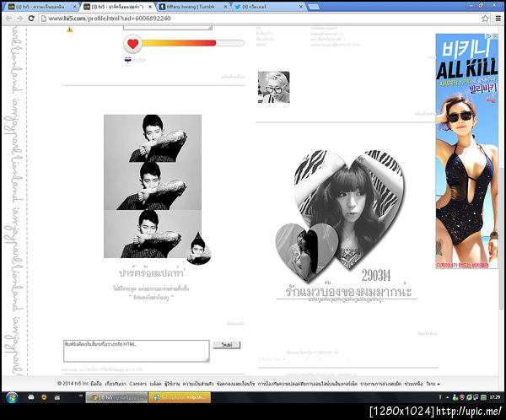
Task: Switch to the Twitter tab
Action: (x=268, y=7)
